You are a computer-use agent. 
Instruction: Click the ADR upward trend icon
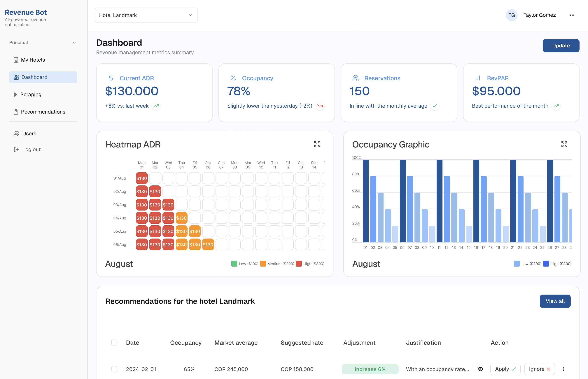pyautogui.click(x=156, y=106)
